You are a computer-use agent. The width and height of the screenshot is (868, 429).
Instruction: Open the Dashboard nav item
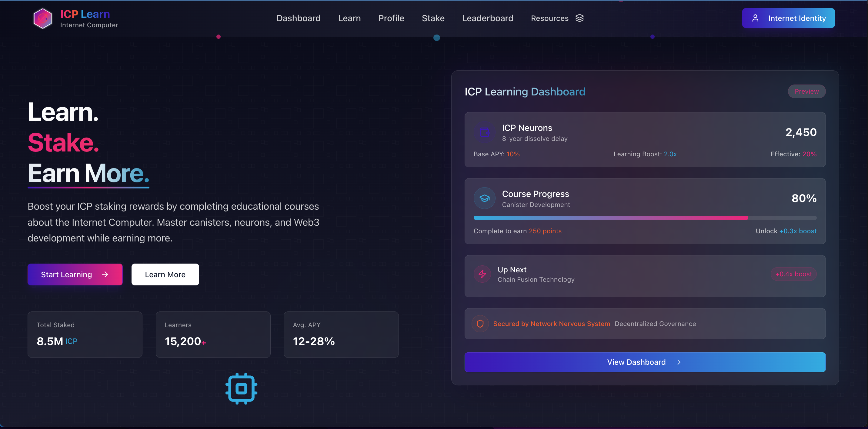pyautogui.click(x=298, y=18)
